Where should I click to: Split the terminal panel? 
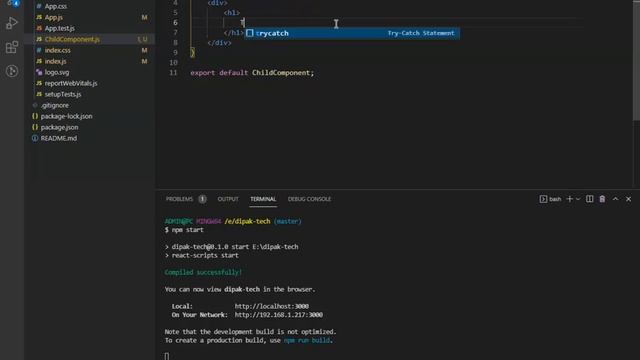point(589,199)
